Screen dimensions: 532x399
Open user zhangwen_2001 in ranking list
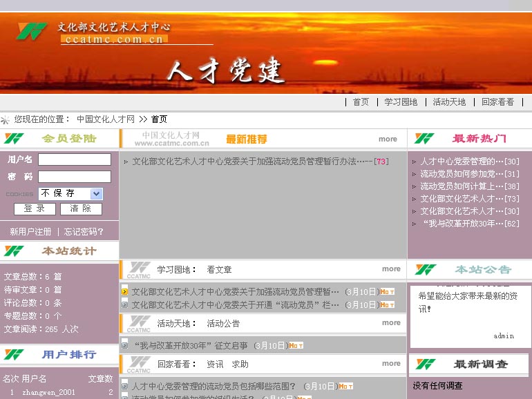point(48,393)
